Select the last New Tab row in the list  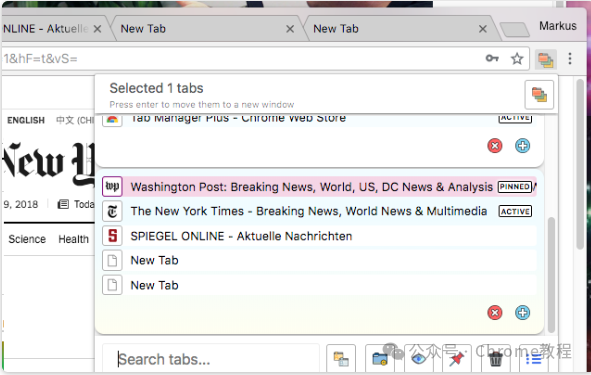pos(319,285)
